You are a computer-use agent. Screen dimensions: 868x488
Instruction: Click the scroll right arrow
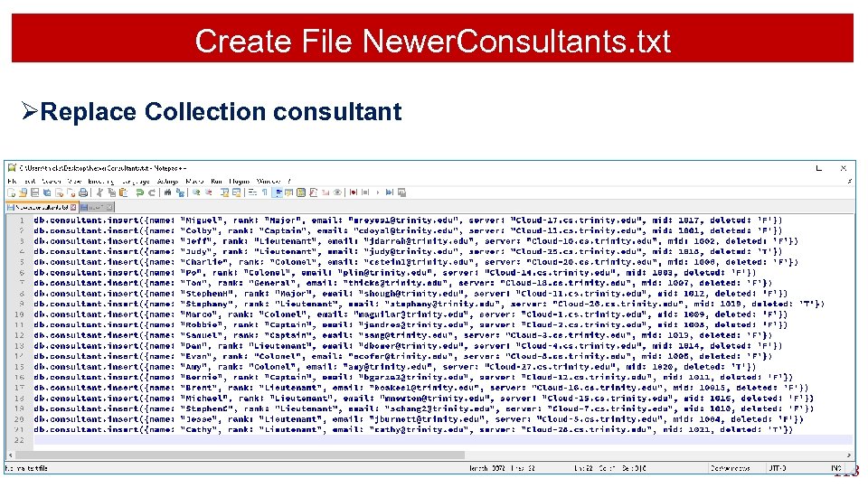pyautogui.click(x=850, y=455)
